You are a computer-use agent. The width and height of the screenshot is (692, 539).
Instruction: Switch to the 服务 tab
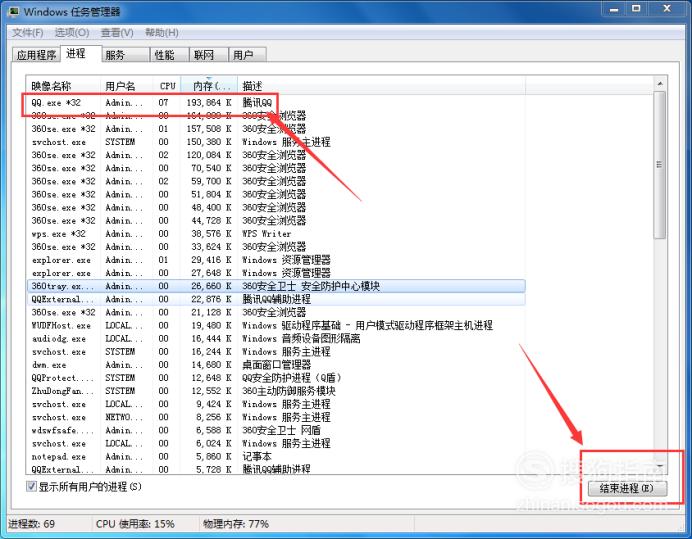coord(125,55)
